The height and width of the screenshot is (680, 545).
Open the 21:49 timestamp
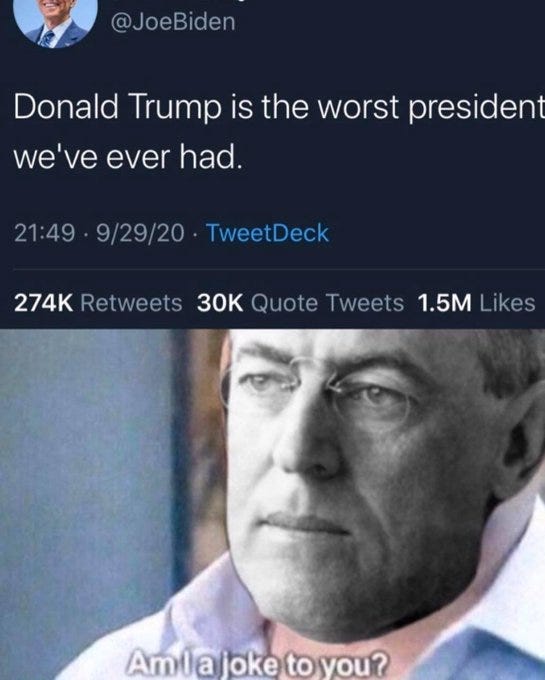click(x=44, y=233)
